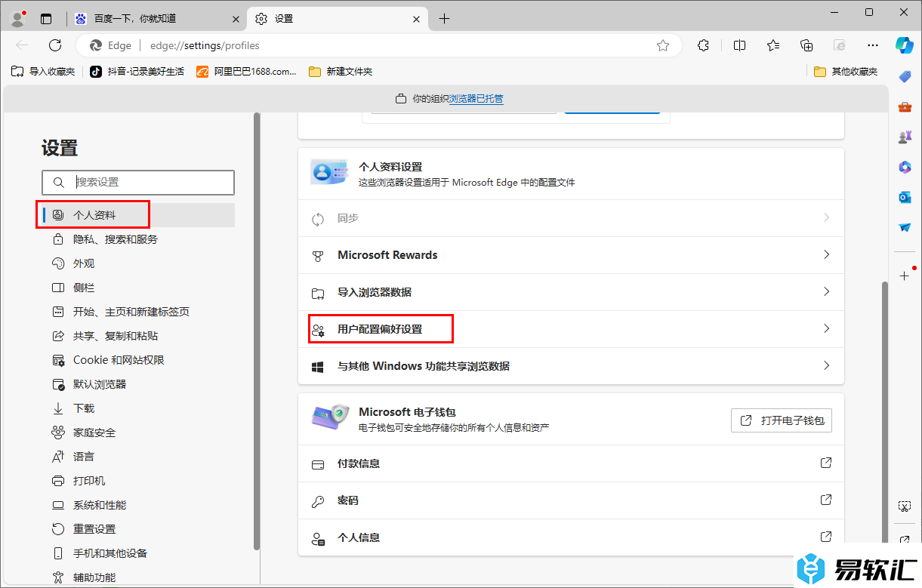This screenshot has width=922, height=588.
Task: Open the Outlook sidebar icon
Action: click(905, 197)
